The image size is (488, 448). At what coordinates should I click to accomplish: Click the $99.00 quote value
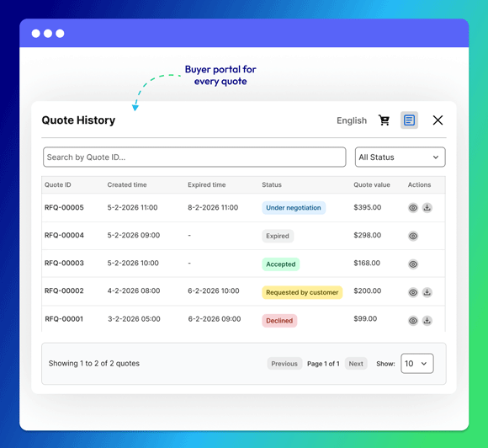pyautogui.click(x=365, y=318)
